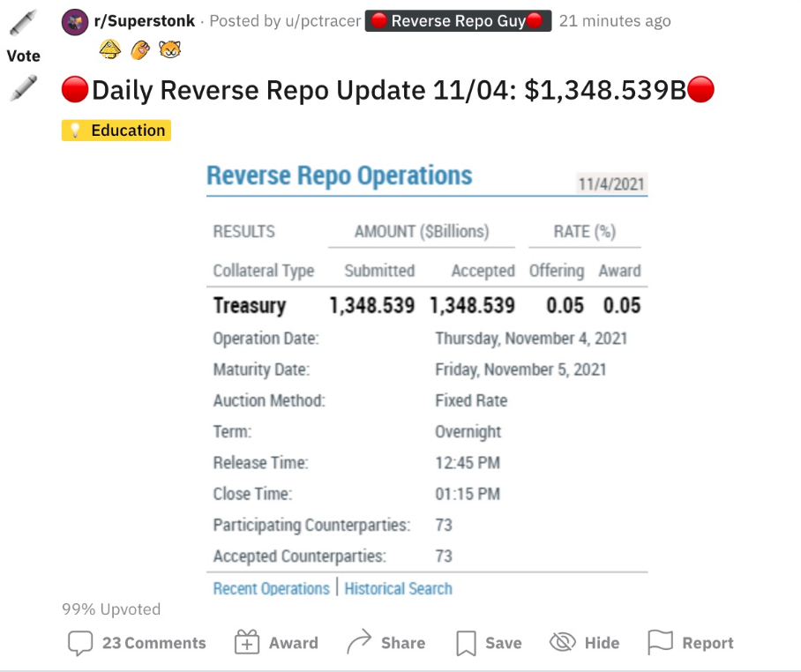Upvote the post with the upper pencil icon
Screen dimensions: 801x672
tap(24, 23)
